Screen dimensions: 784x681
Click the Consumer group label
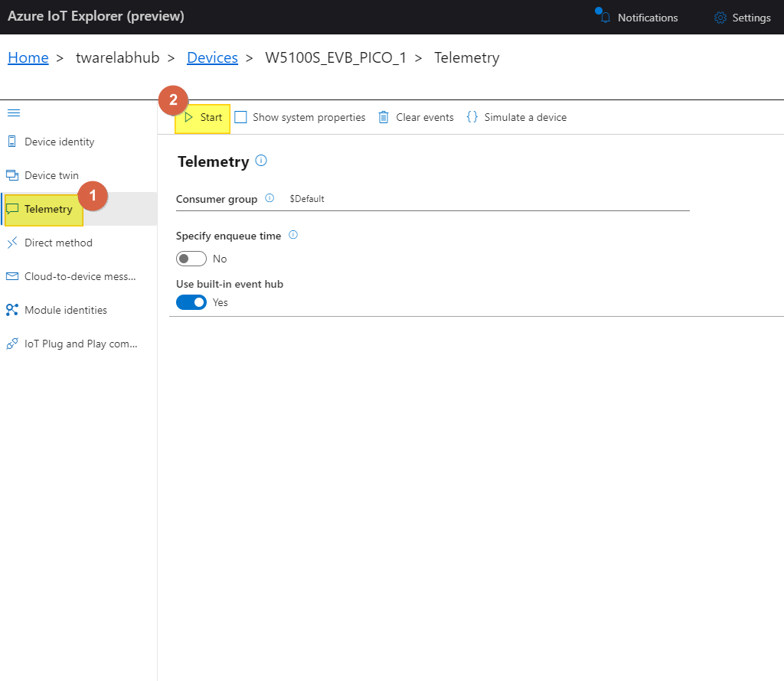point(217,199)
